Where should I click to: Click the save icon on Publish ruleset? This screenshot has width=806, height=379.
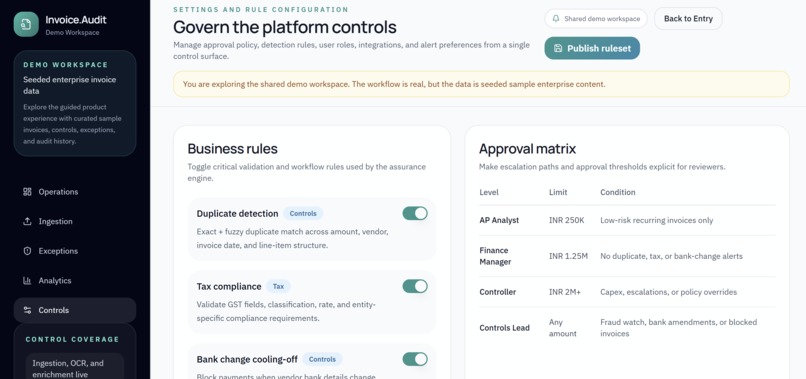558,48
